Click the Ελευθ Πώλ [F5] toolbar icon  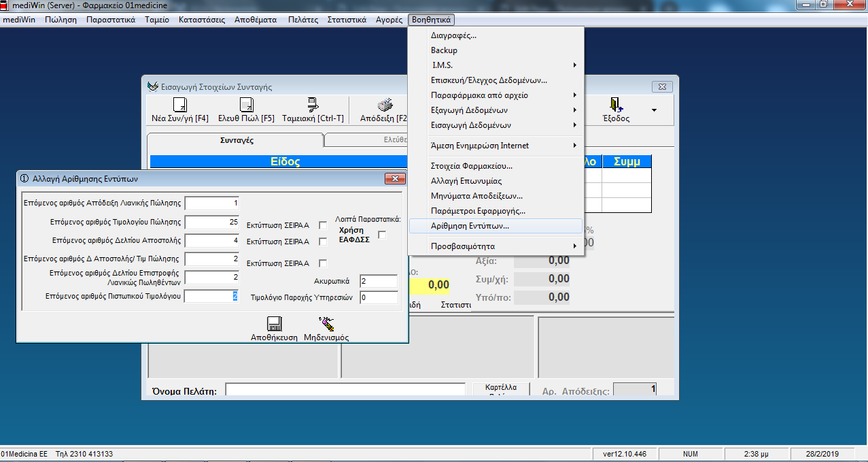246,105
